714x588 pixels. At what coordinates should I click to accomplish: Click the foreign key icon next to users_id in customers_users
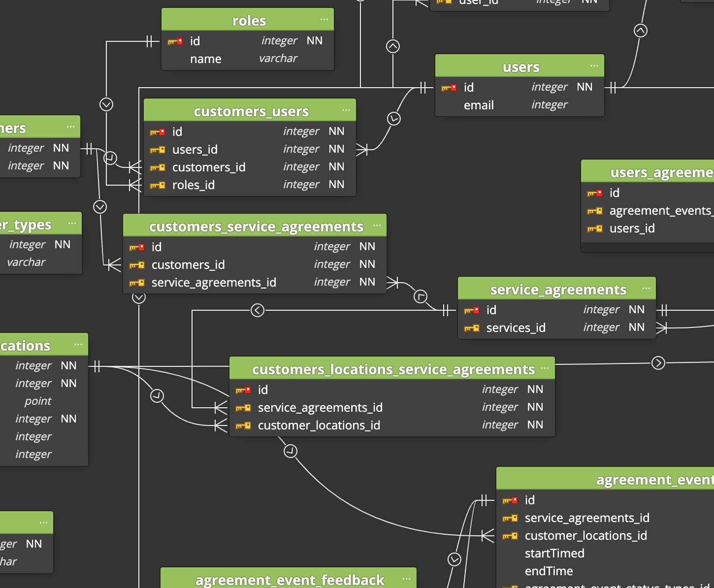[x=158, y=149]
